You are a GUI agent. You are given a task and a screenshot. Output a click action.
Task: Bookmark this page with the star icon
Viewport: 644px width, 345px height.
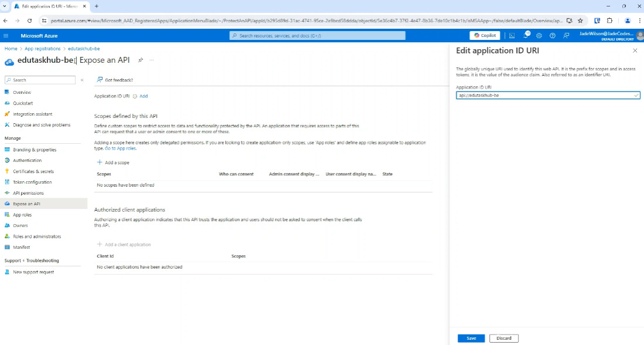point(580,21)
